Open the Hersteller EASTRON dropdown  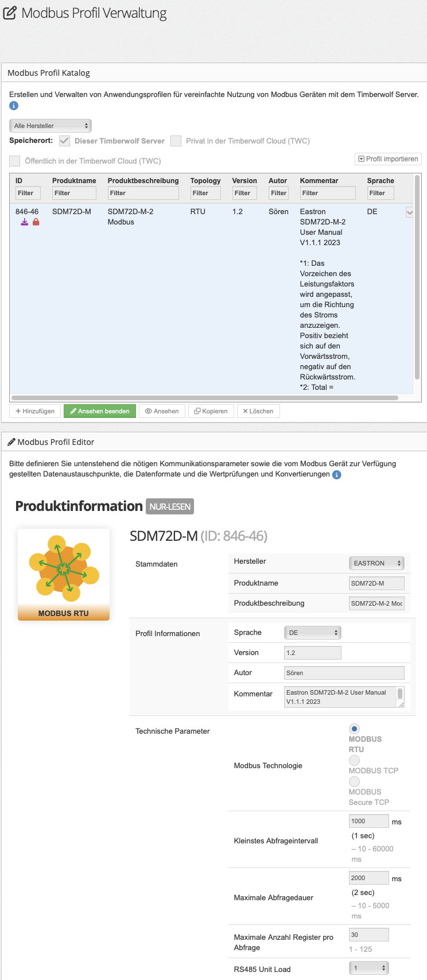(x=376, y=563)
